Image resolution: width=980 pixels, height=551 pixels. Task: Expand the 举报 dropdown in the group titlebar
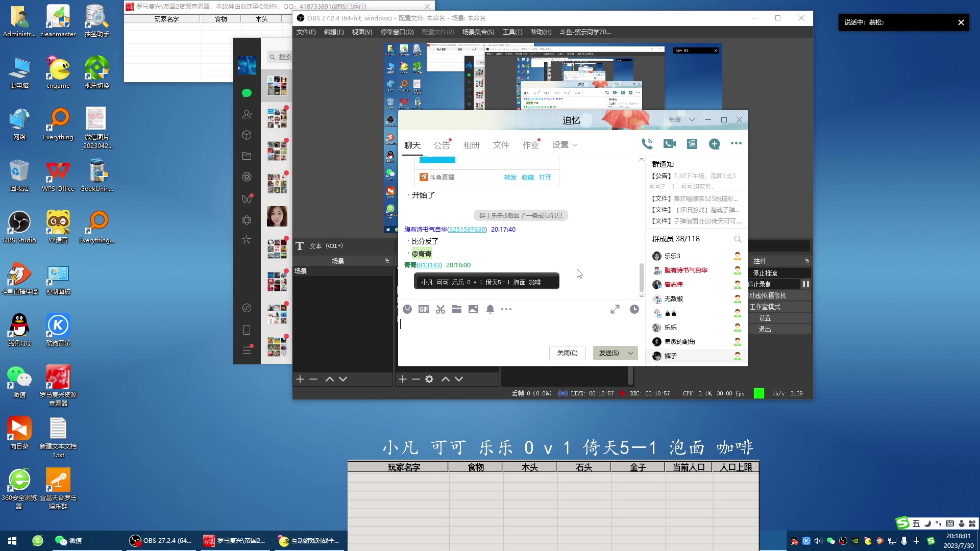pyautogui.click(x=692, y=119)
